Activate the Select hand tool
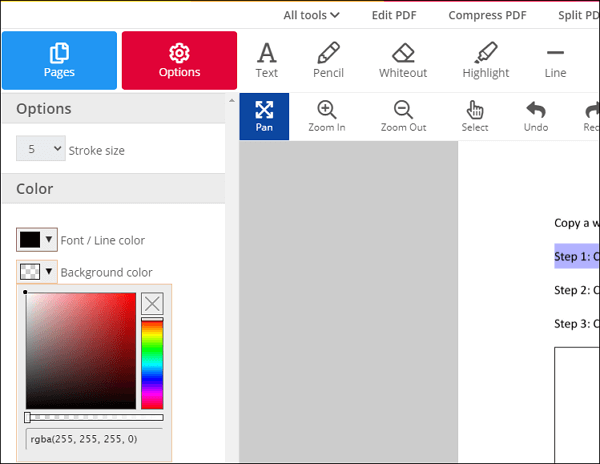The image size is (600, 464). [x=475, y=116]
